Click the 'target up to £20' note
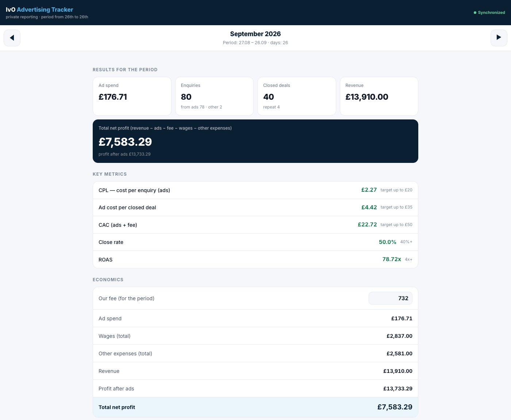The image size is (511, 420). tap(396, 190)
